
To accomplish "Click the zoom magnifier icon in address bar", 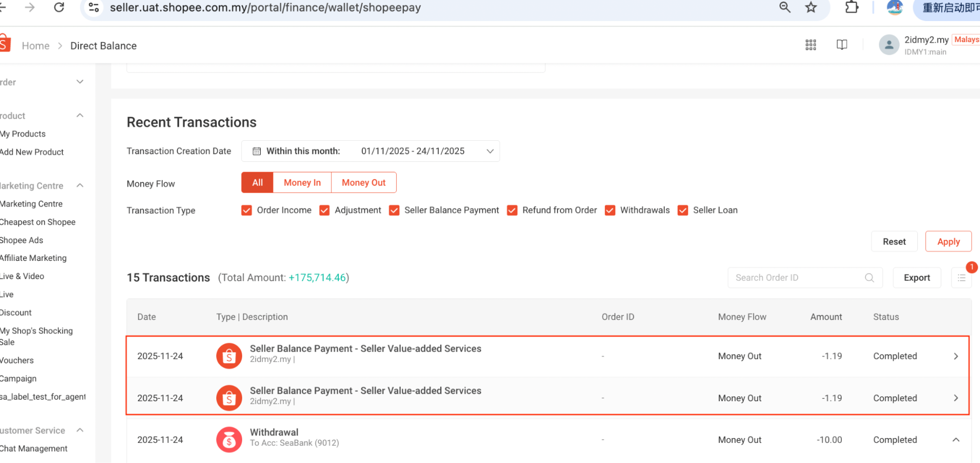I will click(x=784, y=7).
